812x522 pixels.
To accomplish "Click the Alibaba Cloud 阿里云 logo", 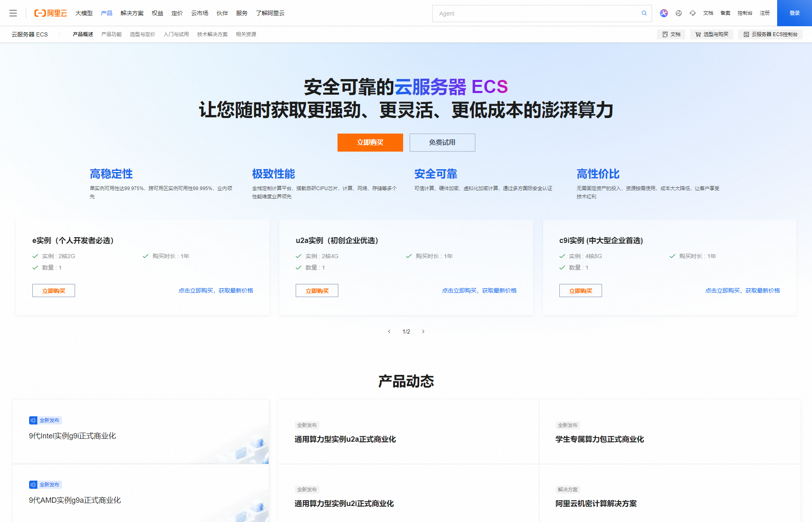I will (x=50, y=13).
